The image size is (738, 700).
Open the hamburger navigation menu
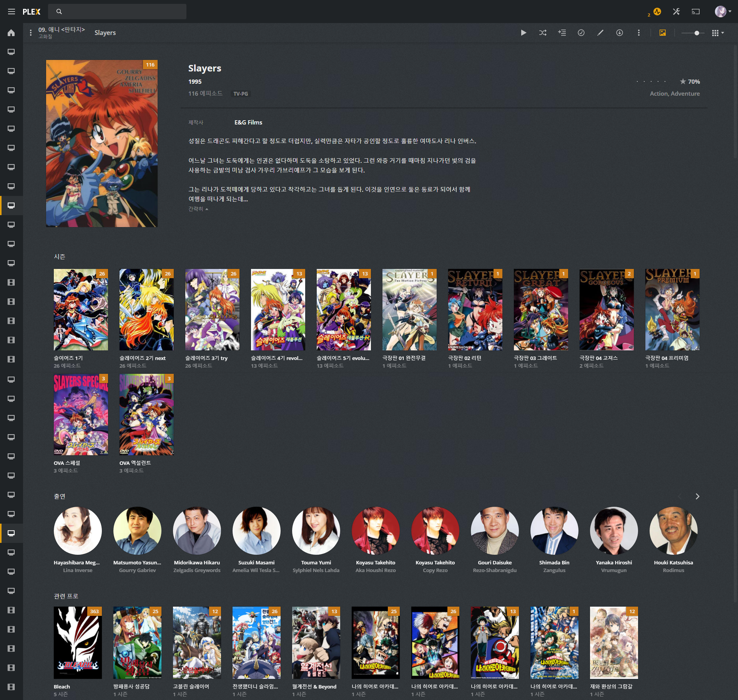(x=12, y=12)
